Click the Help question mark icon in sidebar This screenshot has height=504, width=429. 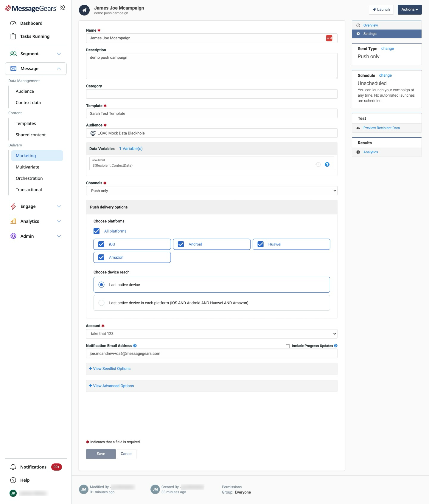click(x=13, y=480)
